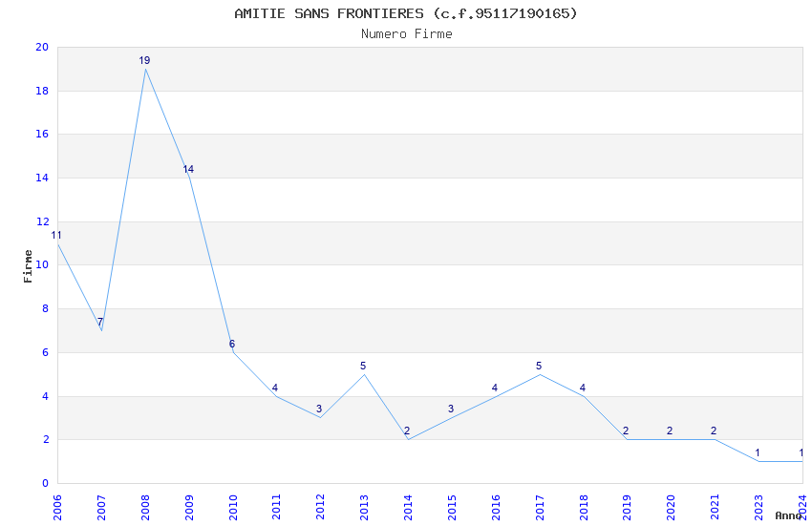
Task: Select the 2021 year label
Action: (x=716, y=508)
